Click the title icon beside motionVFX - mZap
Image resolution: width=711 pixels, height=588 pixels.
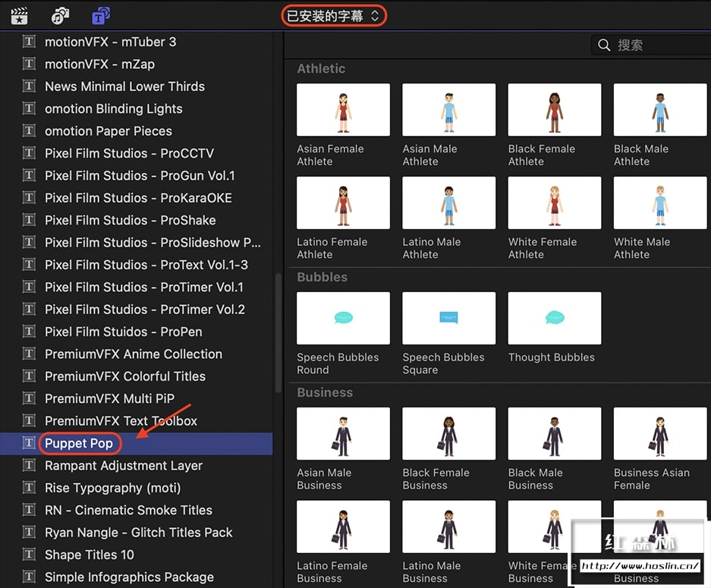[x=29, y=64]
